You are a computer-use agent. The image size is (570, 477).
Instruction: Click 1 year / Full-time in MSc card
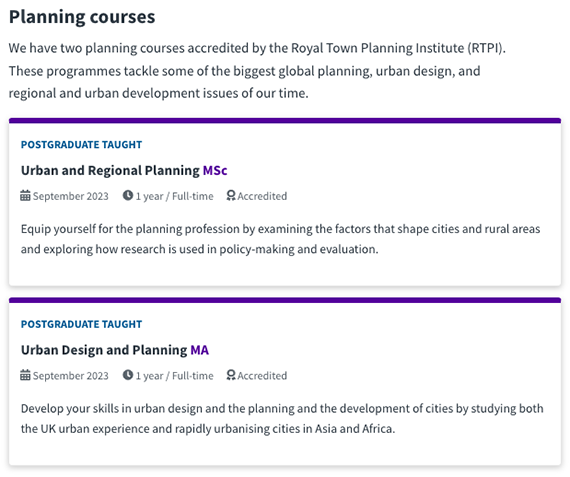[174, 196]
